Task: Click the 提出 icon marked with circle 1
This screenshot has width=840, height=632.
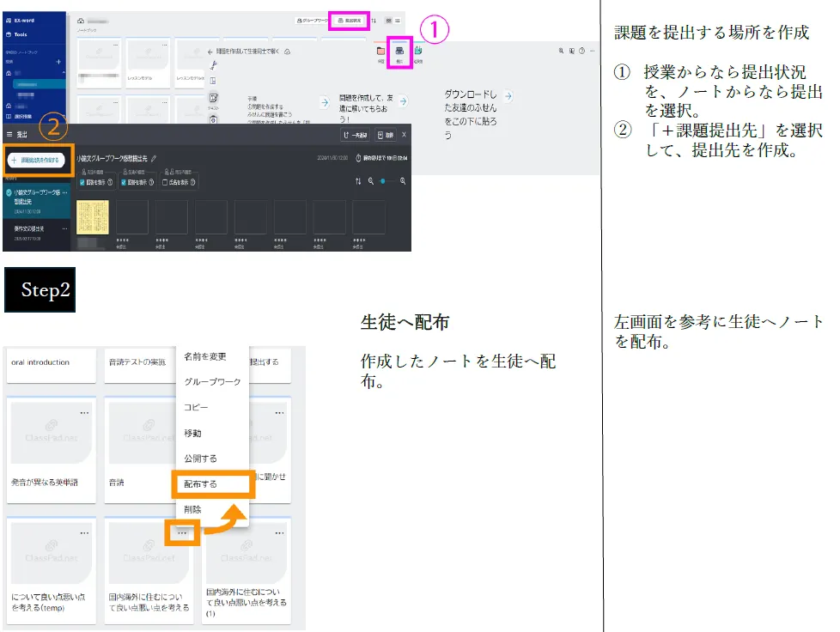Action: pos(399,52)
